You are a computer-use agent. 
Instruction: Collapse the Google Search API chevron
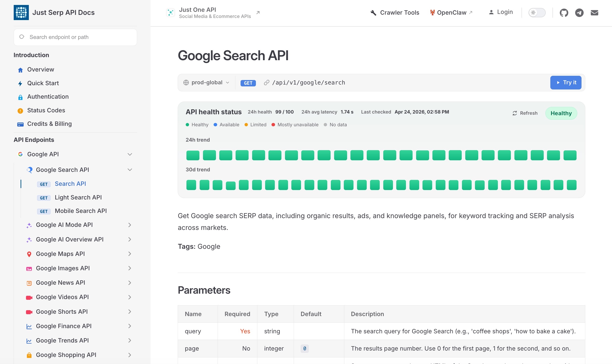tap(130, 170)
